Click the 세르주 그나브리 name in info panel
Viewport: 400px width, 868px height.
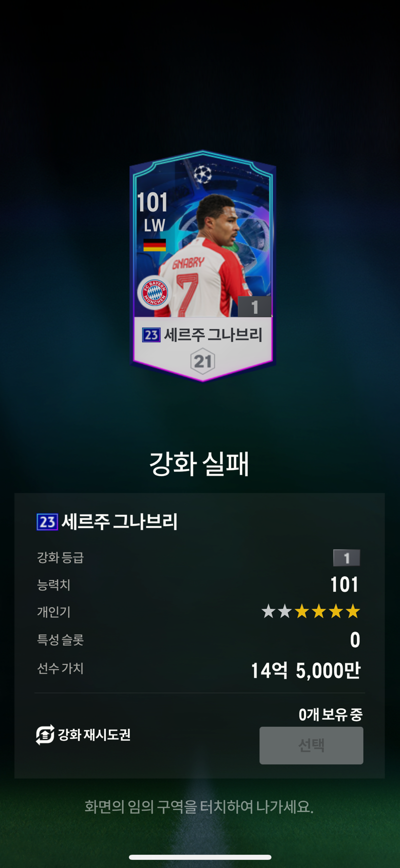[x=119, y=522]
